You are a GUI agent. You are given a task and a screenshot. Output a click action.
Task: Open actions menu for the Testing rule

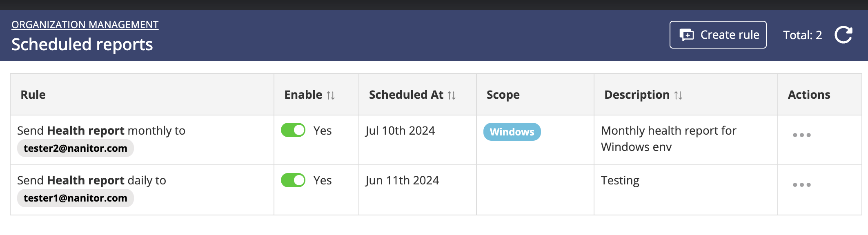pyautogui.click(x=801, y=185)
